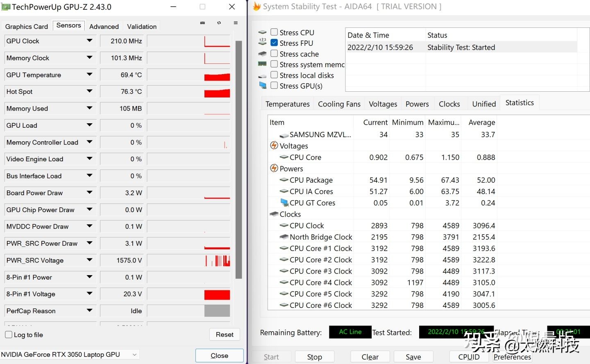Click the Powers lightning category icon
This screenshot has height=364, width=590.
point(274,168)
